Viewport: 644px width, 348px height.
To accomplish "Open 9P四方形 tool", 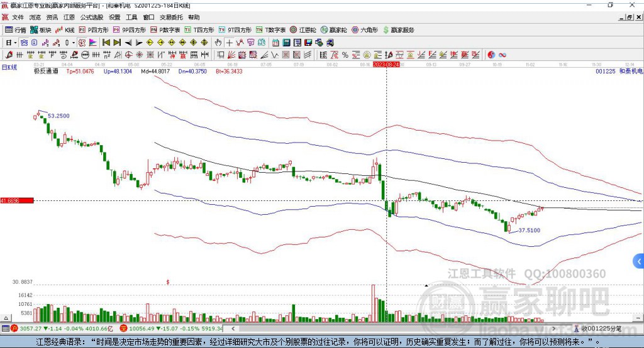I will [130, 30].
